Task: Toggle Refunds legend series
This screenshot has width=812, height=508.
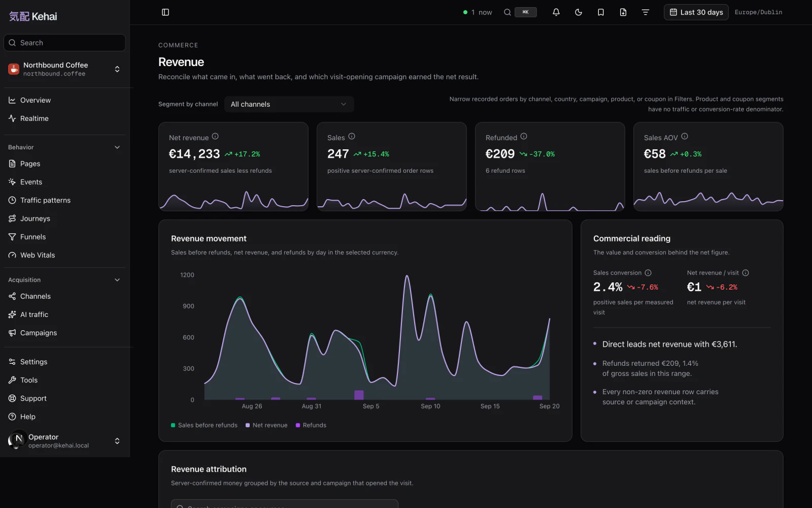Action: click(311, 425)
